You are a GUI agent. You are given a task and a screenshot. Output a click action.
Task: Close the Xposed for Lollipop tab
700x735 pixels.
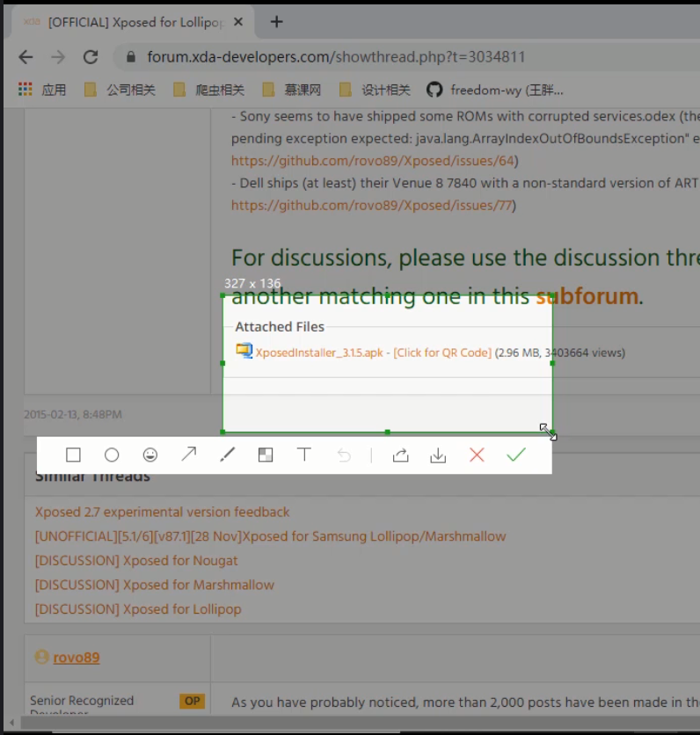coord(238,22)
